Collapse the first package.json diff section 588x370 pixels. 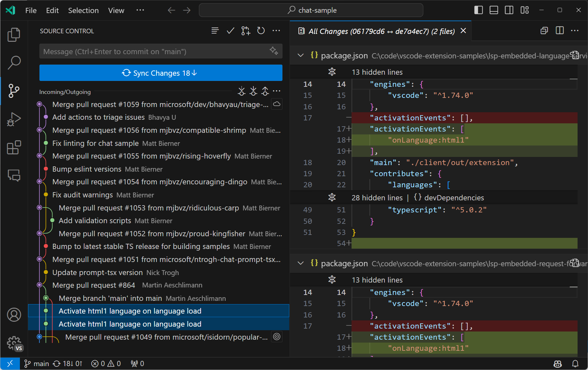pos(300,55)
